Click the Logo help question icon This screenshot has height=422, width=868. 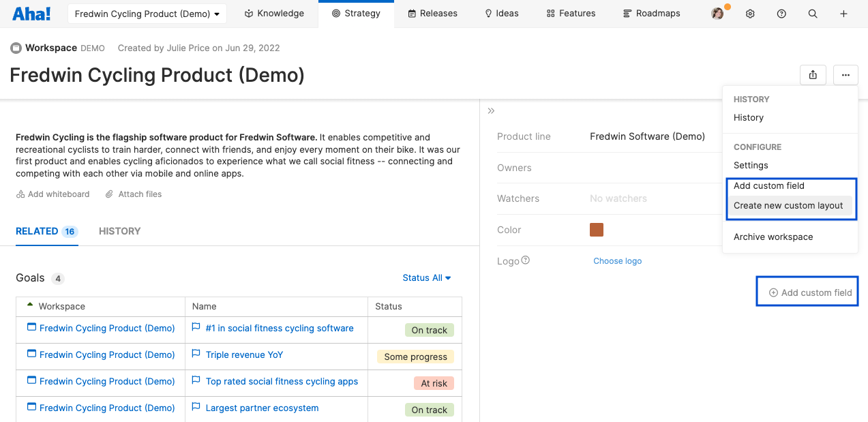(x=526, y=260)
